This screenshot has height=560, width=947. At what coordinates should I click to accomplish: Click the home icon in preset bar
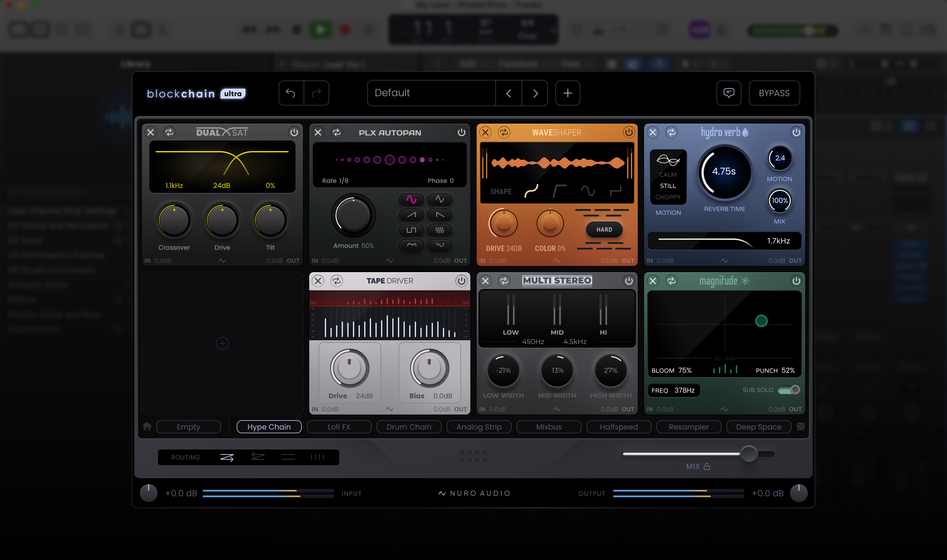pos(147,426)
